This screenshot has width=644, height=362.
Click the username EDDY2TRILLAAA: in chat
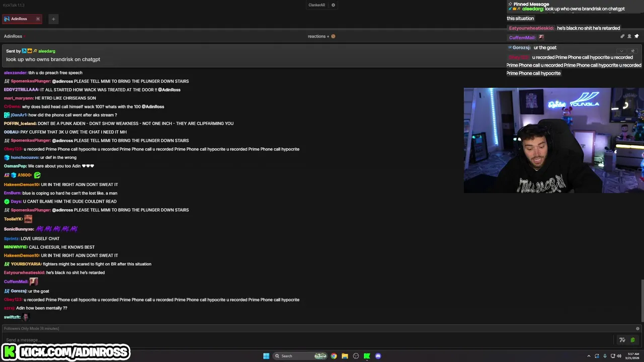click(21, 89)
